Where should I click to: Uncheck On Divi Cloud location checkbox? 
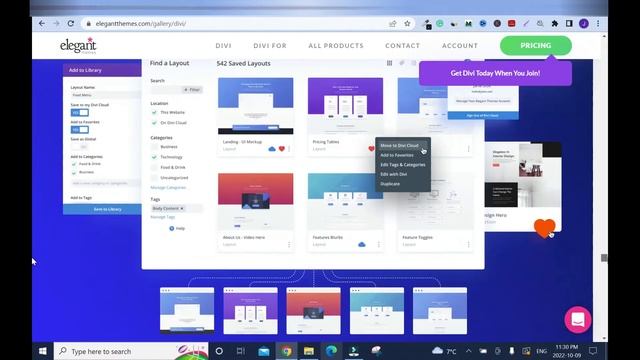pos(154,122)
